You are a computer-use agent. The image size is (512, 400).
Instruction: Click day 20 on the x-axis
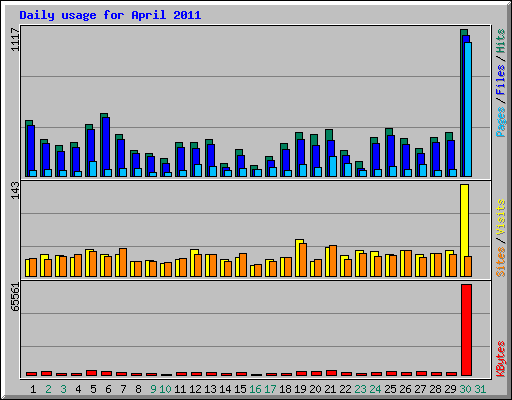(x=315, y=389)
